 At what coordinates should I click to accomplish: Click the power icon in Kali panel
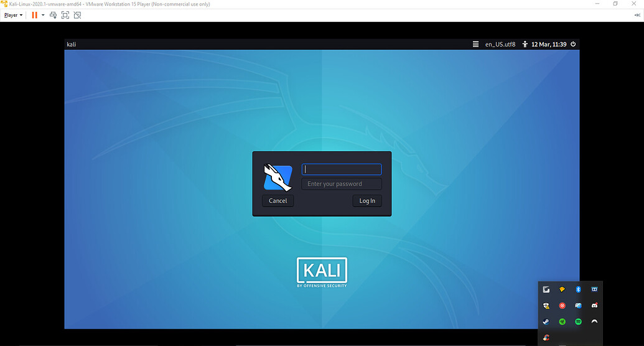click(573, 44)
